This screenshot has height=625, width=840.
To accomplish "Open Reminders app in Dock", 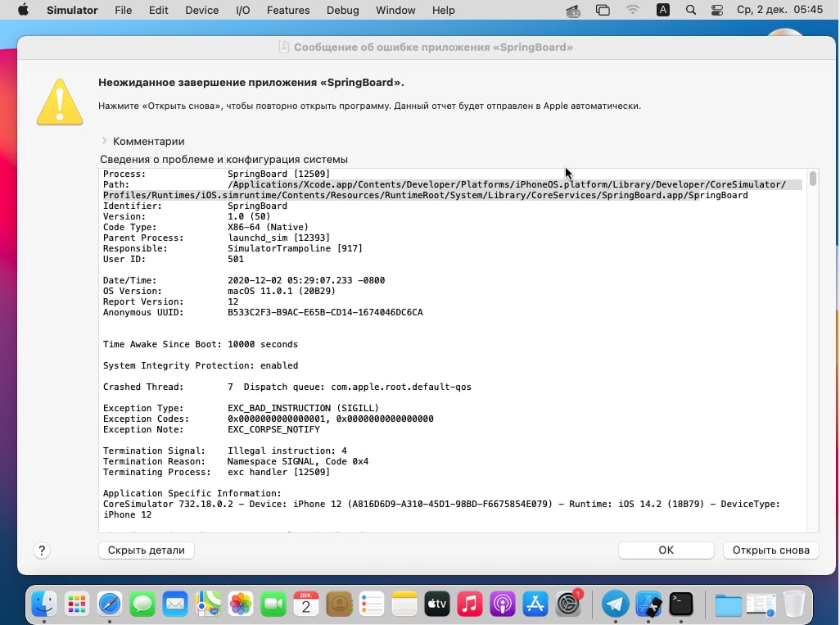I will click(372, 604).
